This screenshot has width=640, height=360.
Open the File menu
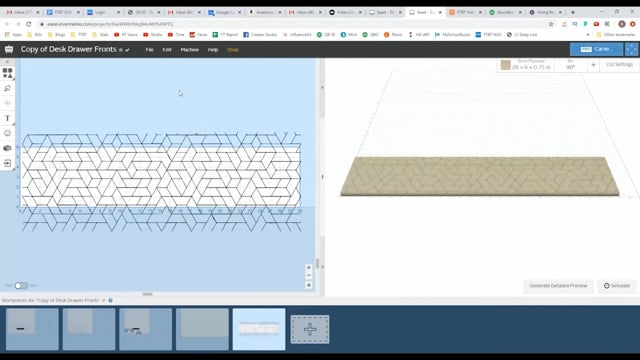(x=150, y=50)
